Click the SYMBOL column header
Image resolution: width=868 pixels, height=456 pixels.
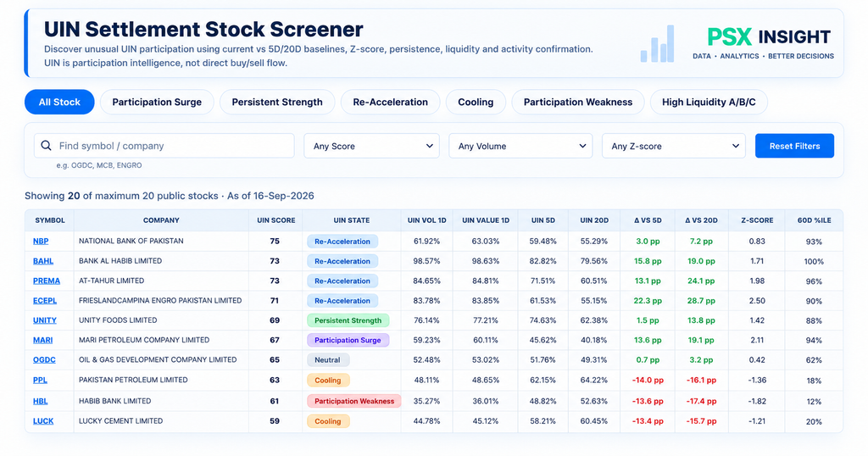pos(50,220)
